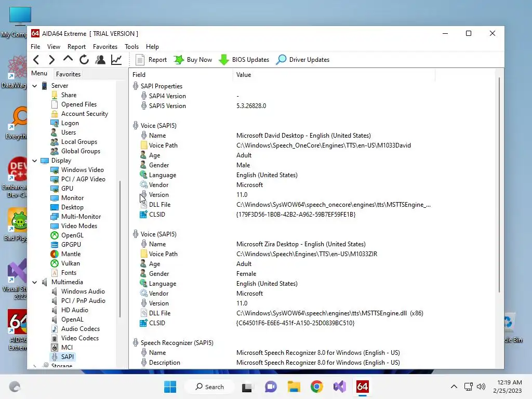Open Google Chrome from the taskbar
This screenshot has height=399, width=532.
tap(316, 387)
